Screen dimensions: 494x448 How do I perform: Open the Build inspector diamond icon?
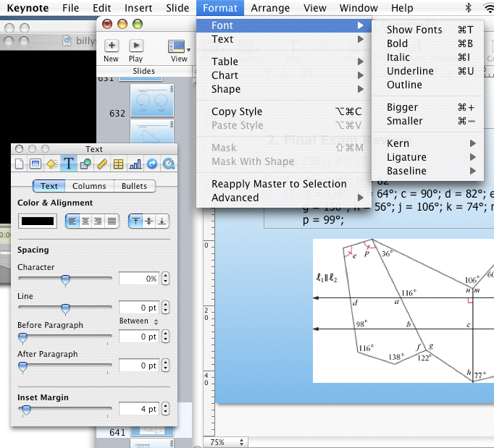[51, 164]
